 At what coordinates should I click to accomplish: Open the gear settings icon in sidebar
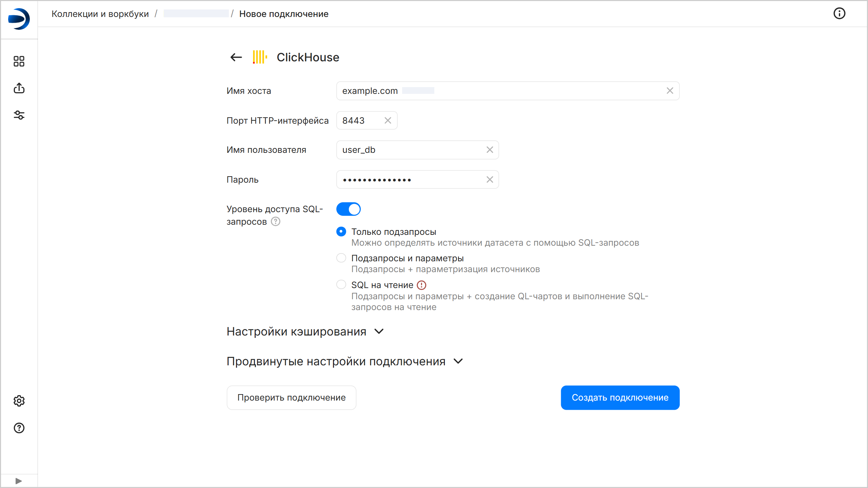19,401
